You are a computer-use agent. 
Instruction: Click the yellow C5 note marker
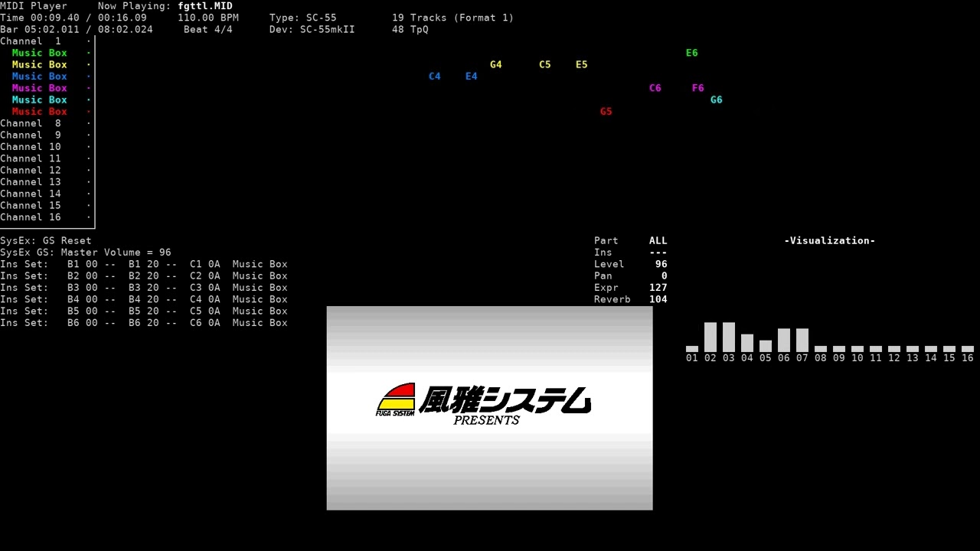point(545,64)
